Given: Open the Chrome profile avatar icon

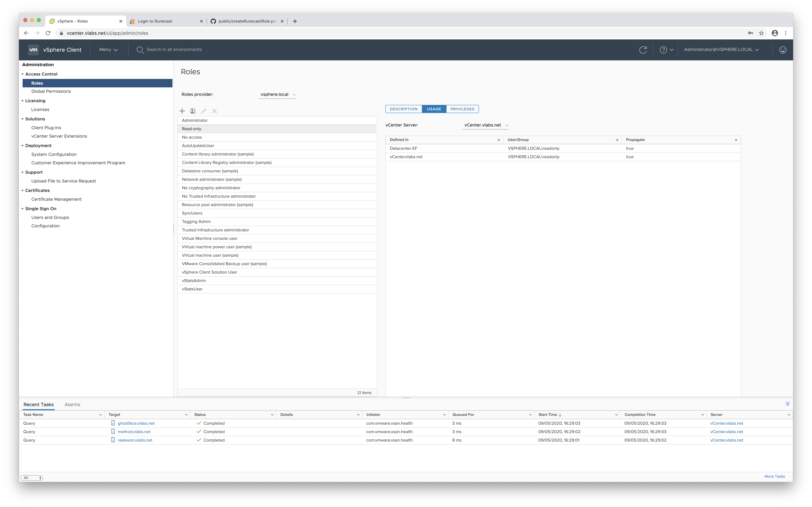Looking at the screenshot, I should pyautogui.click(x=775, y=33).
